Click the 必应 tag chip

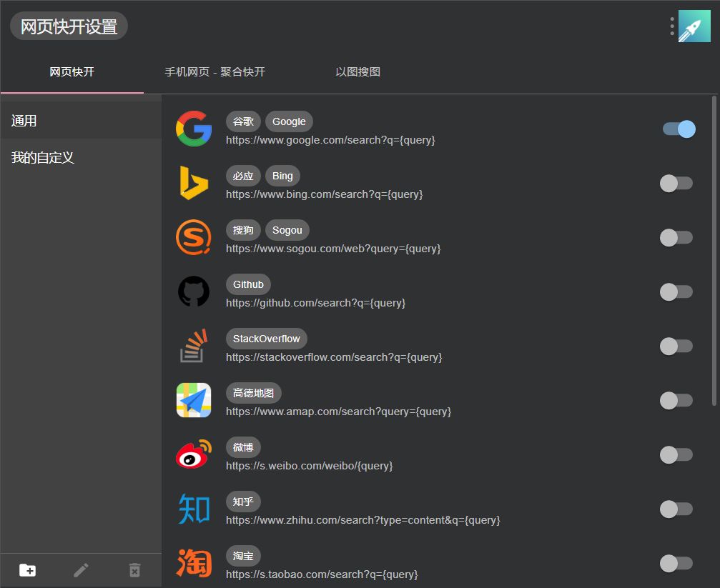pyautogui.click(x=243, y=175)
